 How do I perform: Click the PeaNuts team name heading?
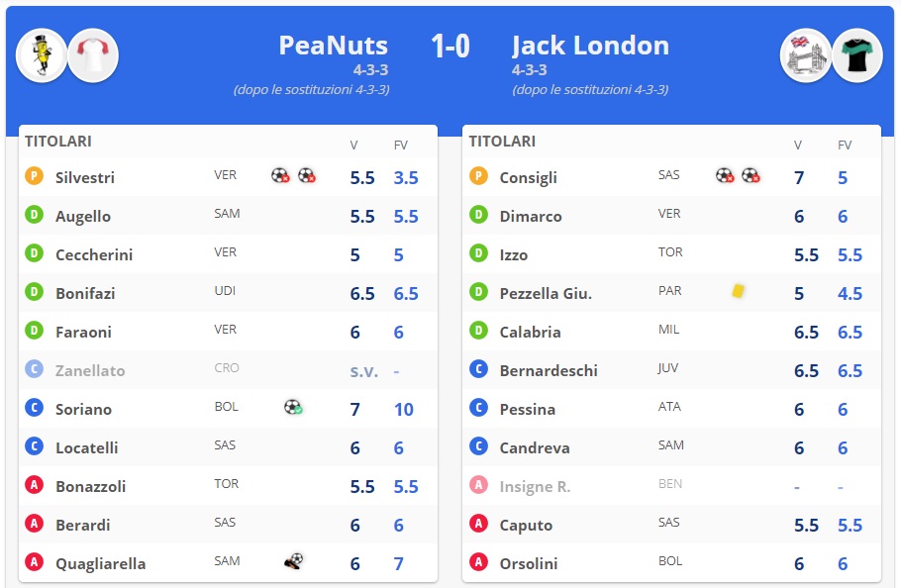point(333,46)
